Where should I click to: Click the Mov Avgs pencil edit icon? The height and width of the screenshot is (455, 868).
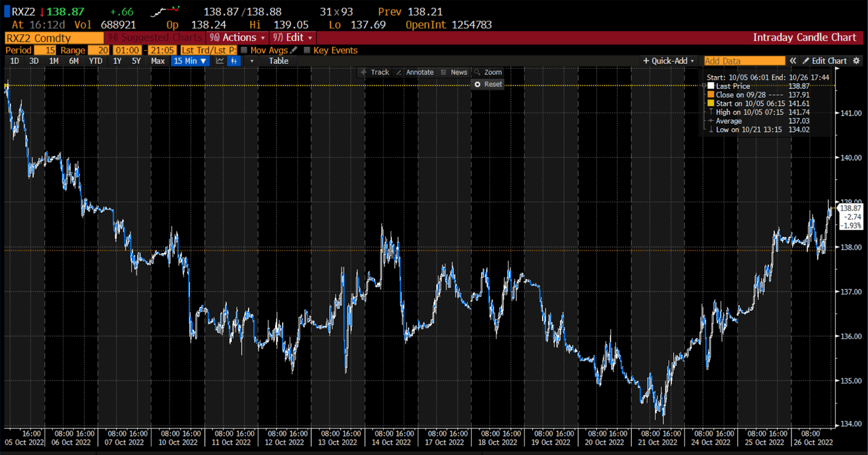(294, 50)
